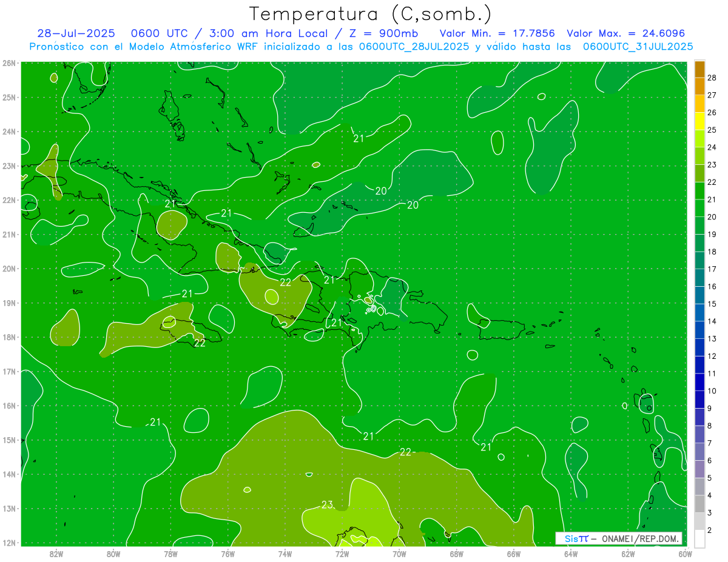728x562 pixels.
Task: Click the white bottom segment of color bar
Action: coord(699,538)
